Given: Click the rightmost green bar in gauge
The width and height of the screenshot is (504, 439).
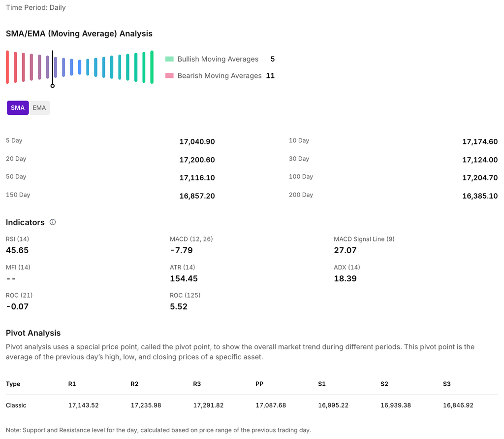Looking at the screenshot, I should tap(152, 67).
